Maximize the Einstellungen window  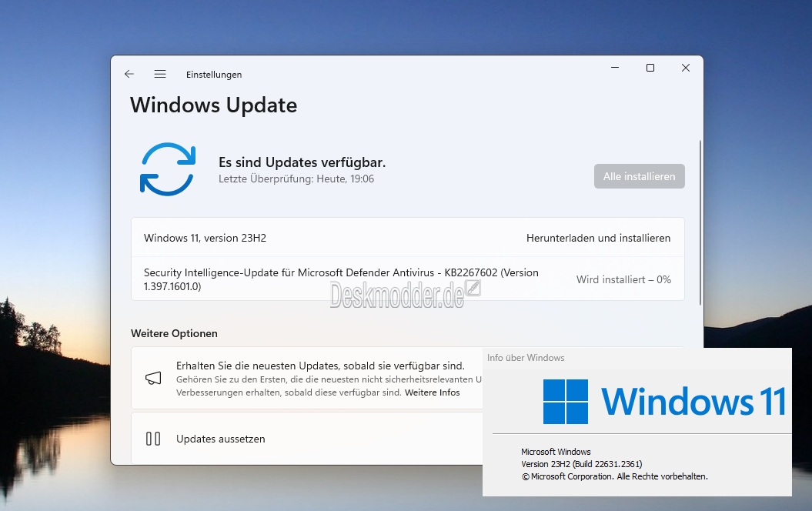pyautogui.click(x=650, y=68)
